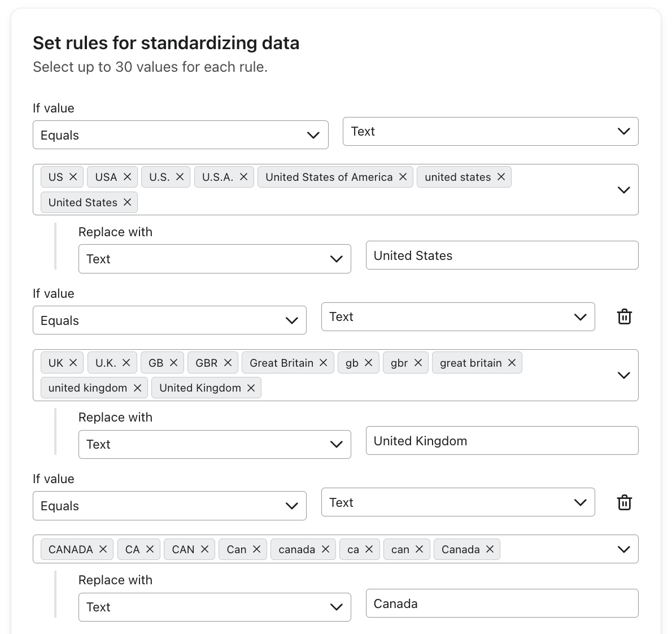Click the "Canada" replacement text field
Viewport: 672px width, 634px height.
501,603
